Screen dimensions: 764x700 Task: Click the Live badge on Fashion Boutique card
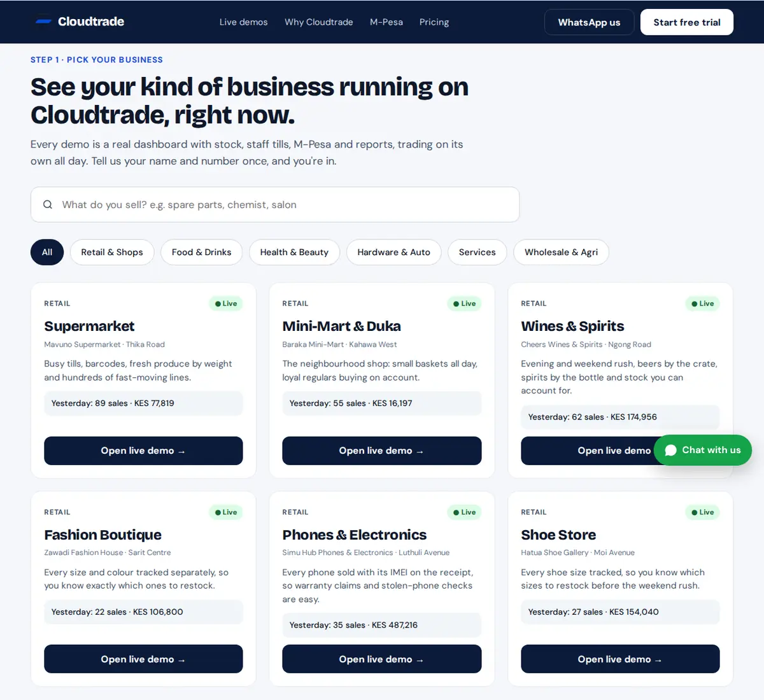[x=226, y=512]
